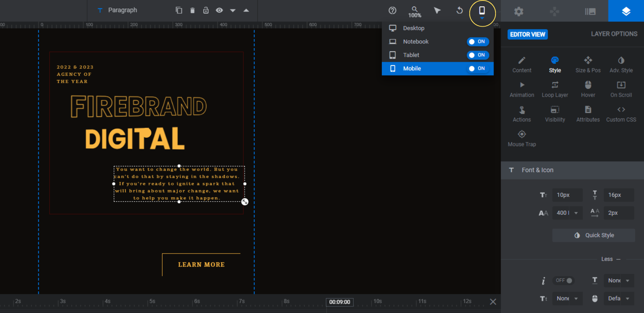Open Content layer options
This screenshot has width=644, height=313.
(522, 65)
